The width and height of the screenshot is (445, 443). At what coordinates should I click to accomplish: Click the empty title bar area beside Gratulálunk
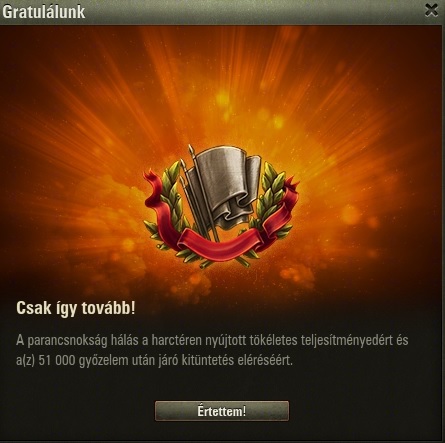click(x=253, y=12)
